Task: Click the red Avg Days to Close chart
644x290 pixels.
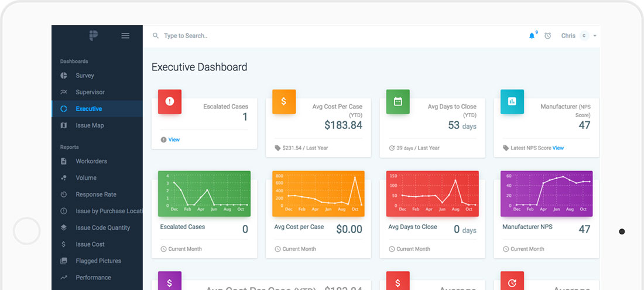Action: tap(433, 193)
